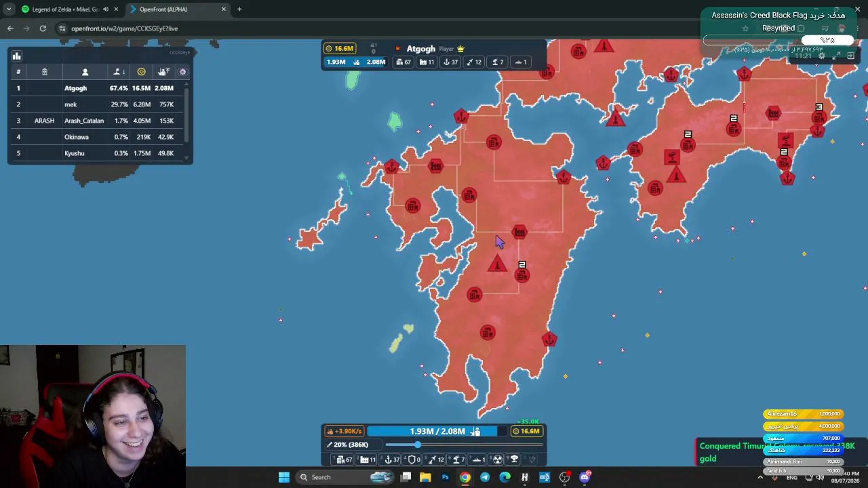Open Microsoft Edge from taskbar

point(505,477)
